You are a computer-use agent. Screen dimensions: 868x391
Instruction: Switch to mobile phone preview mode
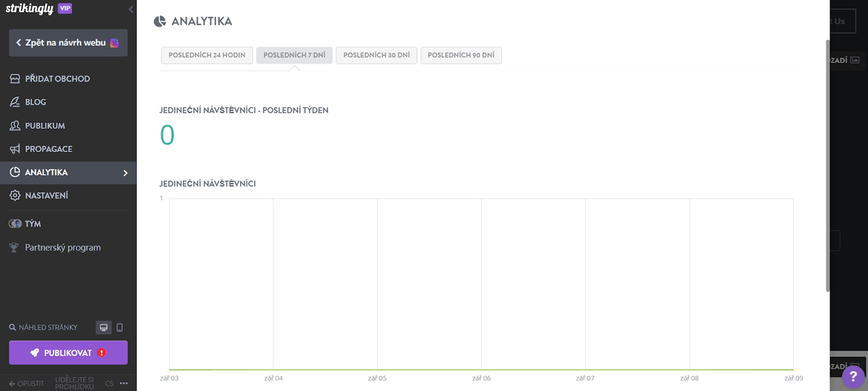(x=120, y=327)
